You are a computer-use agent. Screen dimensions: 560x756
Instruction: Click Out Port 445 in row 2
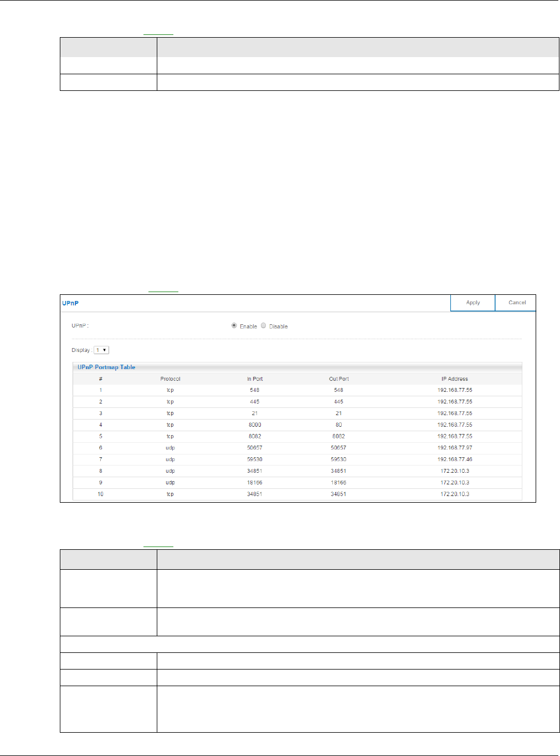click(339, 402)
